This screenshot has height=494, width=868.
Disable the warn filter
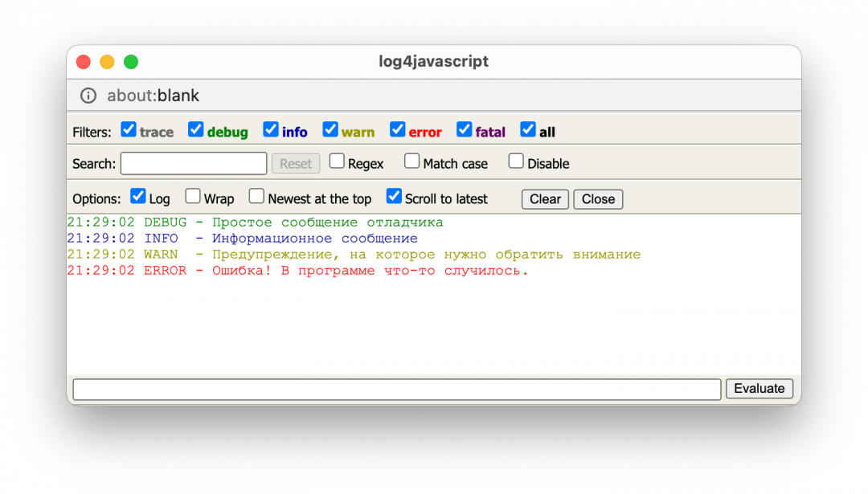(330, 129)
